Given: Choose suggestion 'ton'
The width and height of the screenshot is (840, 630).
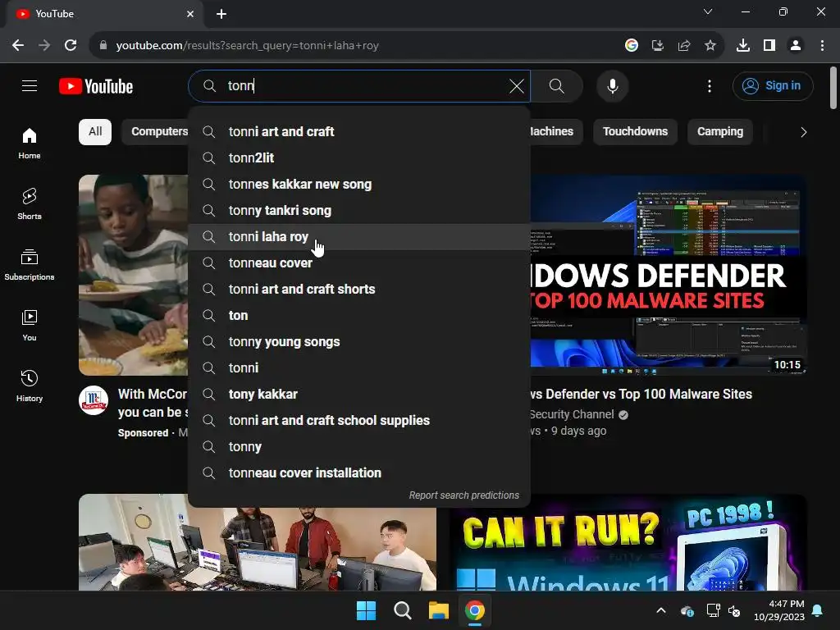Looking at the screenshot, I should point(359,315).
